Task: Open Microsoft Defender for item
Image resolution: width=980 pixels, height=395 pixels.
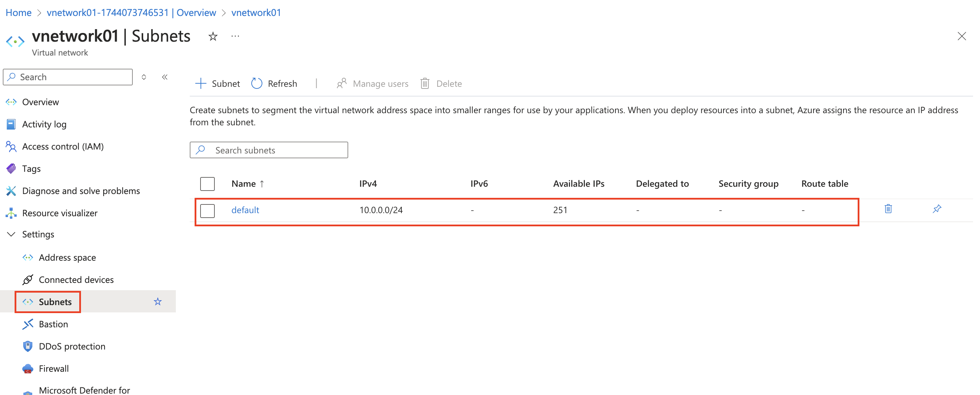Action: point(84,390)
